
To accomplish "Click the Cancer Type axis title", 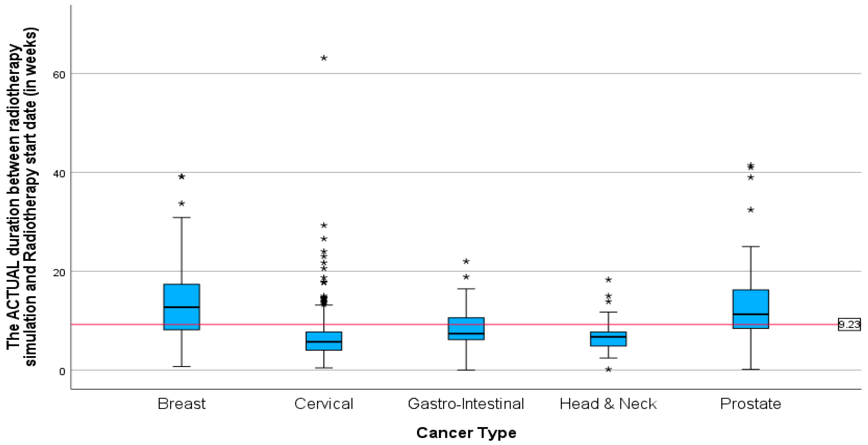I will tap(466, 433).
